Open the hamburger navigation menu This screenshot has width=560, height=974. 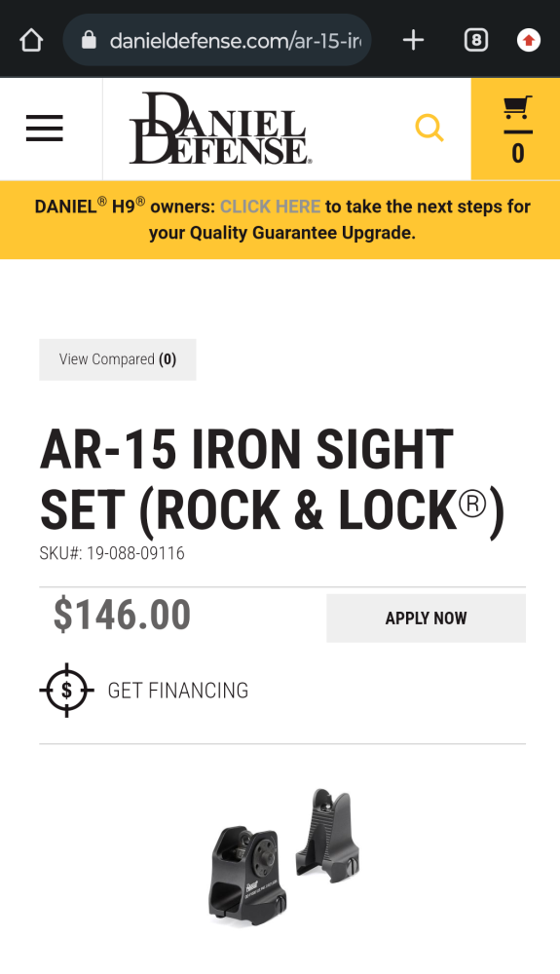45,129
